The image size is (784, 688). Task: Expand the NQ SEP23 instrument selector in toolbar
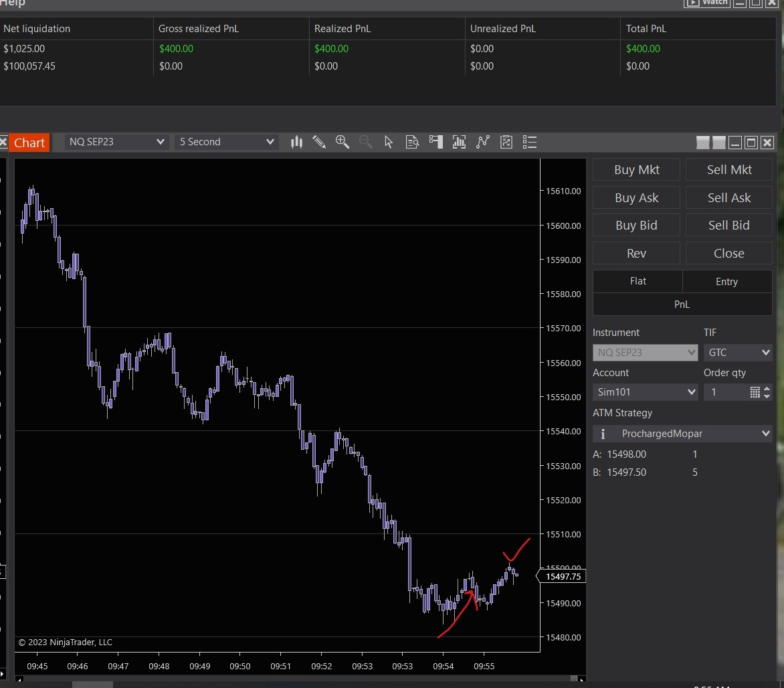[117, 142]
